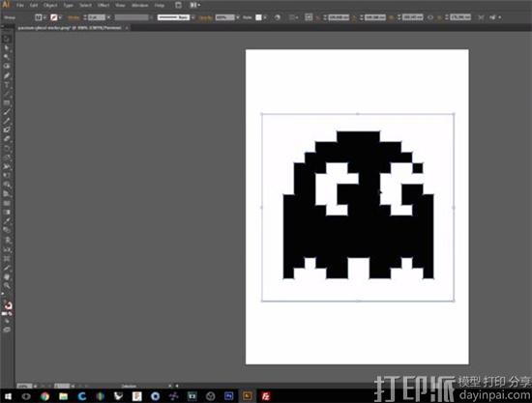Select the Rectangle tool
532x403 pixels.
(x=7, y=102)
